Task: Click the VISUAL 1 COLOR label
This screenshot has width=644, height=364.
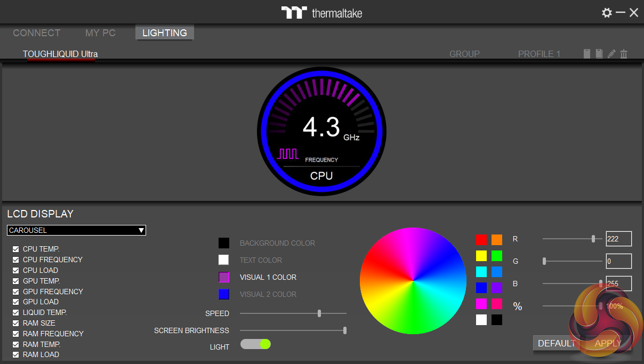Action: [x=268, y=277]
